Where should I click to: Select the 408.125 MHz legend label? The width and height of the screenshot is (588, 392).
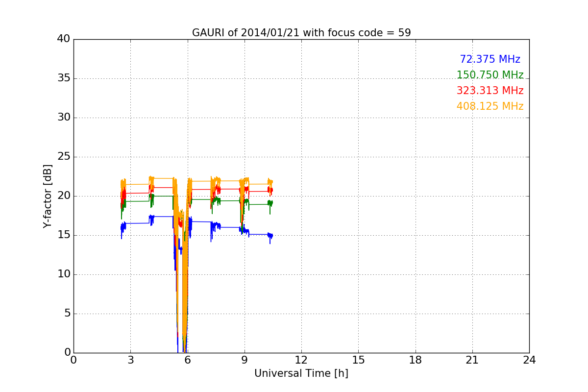click(490, 106)
